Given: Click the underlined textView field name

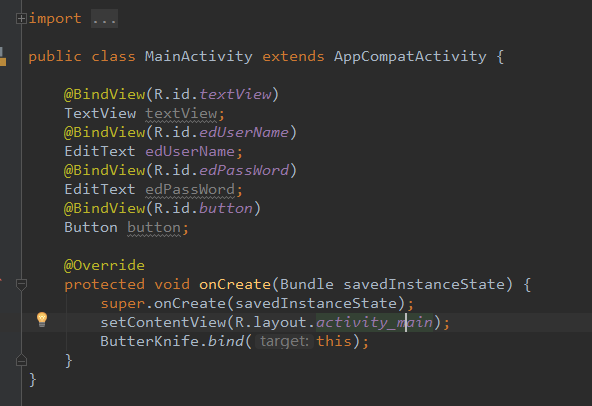Looking at the screenshot, I should pyautogui.click(x=181, y=114).
